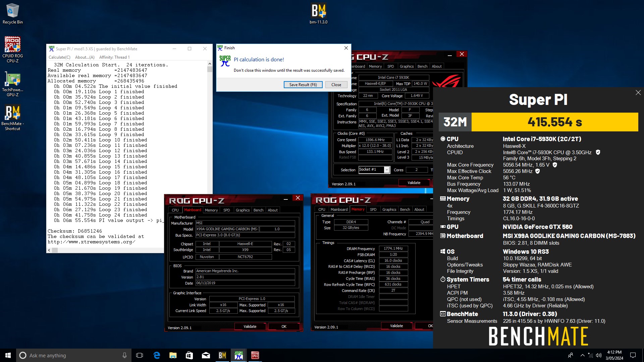
Task: Launch Microsoft Edge from taskbar
Action: [x=157, y=355]
